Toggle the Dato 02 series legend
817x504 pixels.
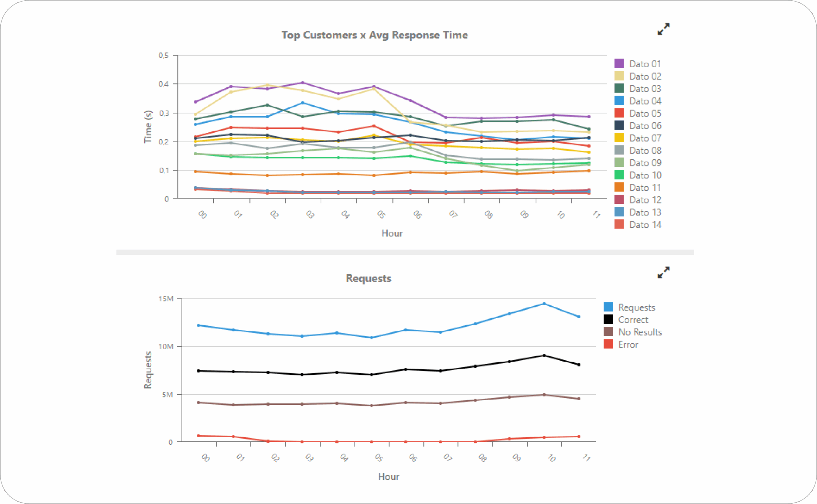(645, 76)
